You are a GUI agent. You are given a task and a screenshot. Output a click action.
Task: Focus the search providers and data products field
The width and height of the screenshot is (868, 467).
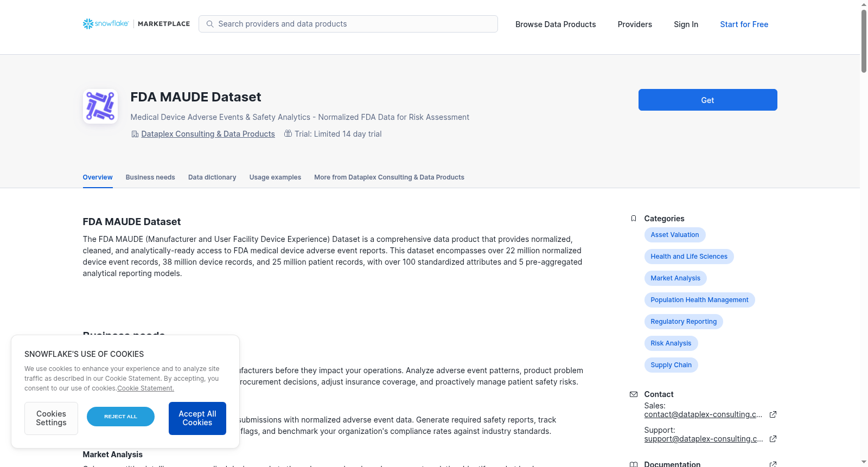point(348,24)
